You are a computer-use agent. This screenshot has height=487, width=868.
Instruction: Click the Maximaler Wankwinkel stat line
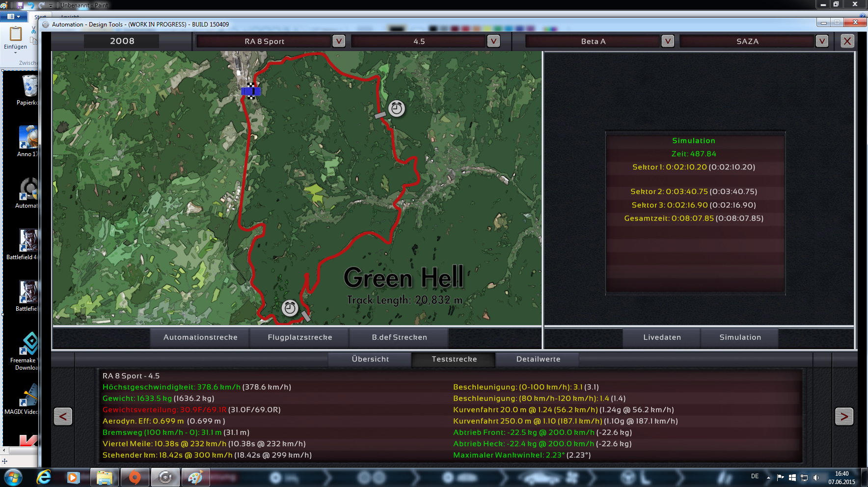coord(522,455)
